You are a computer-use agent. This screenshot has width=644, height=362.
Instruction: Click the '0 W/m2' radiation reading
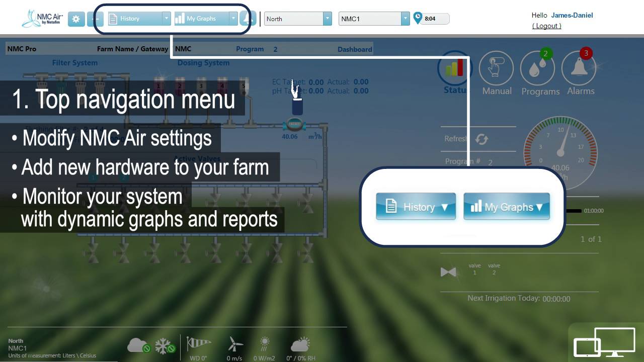[x=264, y=358]
